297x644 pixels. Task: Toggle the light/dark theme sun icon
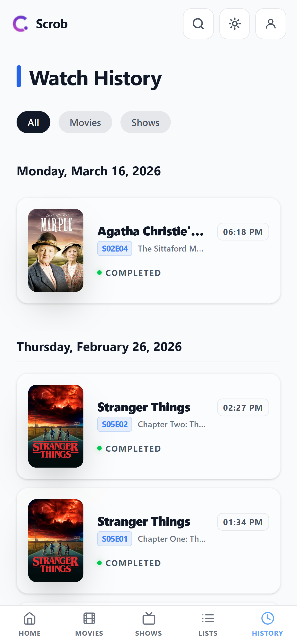click(234, 24)
